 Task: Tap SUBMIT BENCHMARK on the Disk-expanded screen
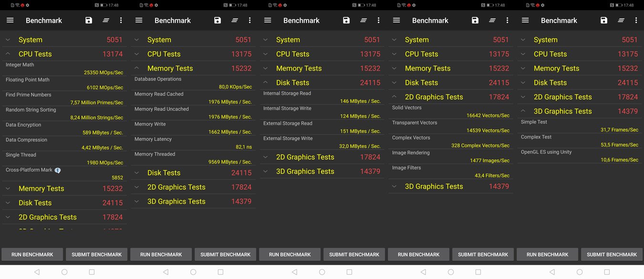point(354,254)
